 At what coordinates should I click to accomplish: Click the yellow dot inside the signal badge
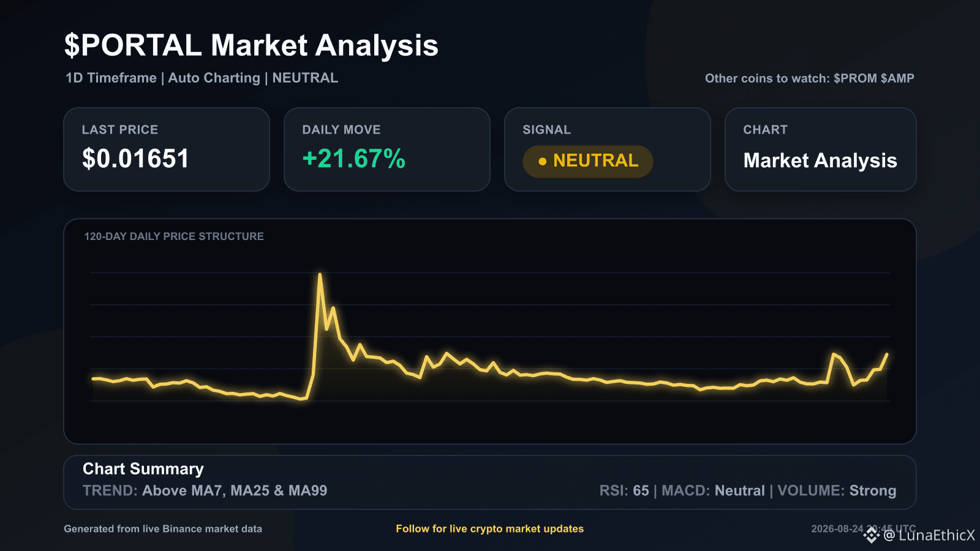[542, 162]
